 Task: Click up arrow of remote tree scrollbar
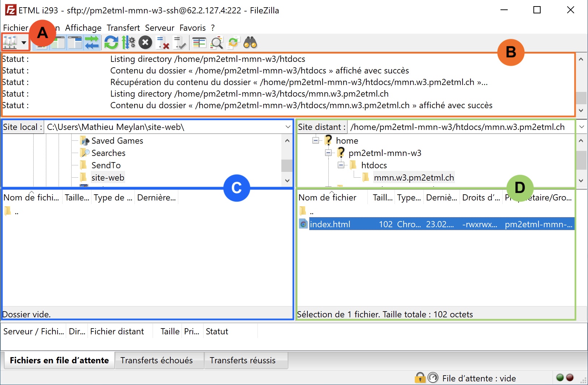(581, 140)
